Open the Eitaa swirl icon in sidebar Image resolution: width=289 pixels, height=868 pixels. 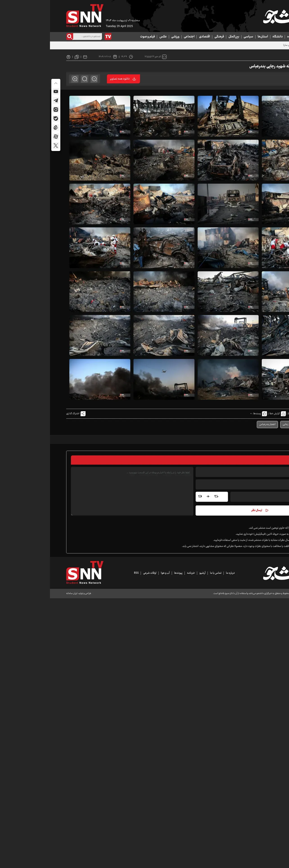tap(56, 128)
